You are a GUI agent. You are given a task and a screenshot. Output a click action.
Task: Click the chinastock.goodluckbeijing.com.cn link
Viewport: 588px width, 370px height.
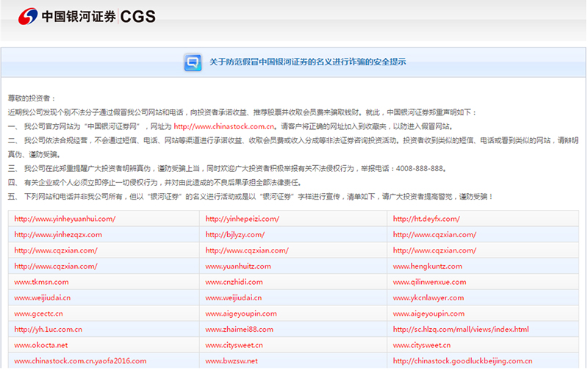pos(462,361)
